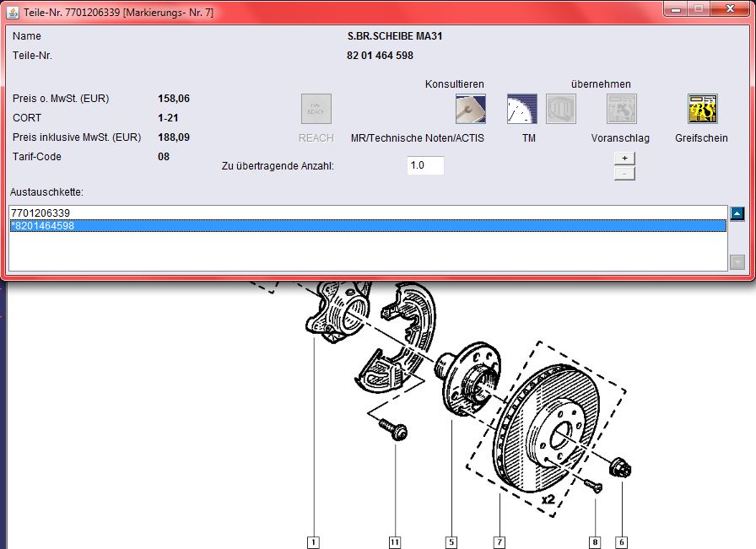
Task: Click the quantity field showing 1.0
Action: (425, 166)
